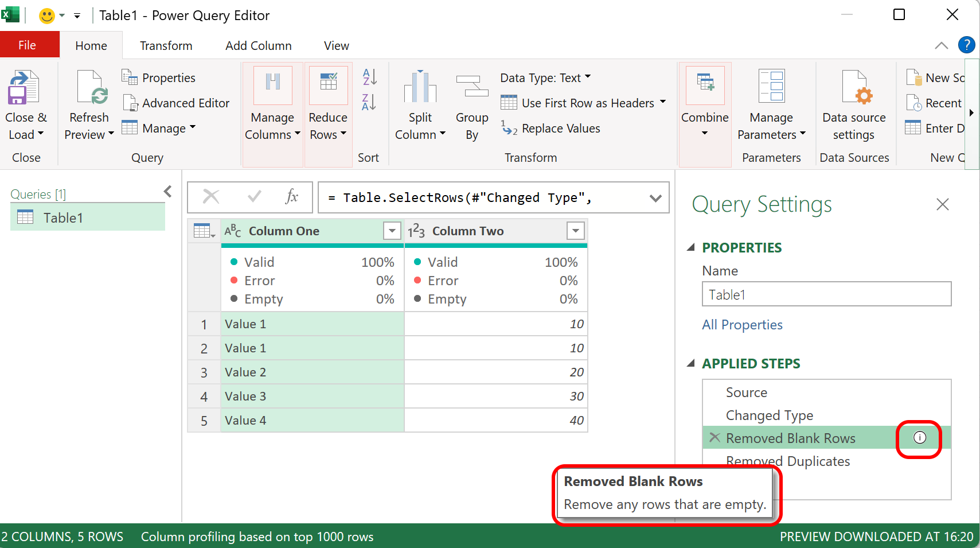This screenshot has height=548, width=980.
Task: Select row number 4
Action: 204,397
